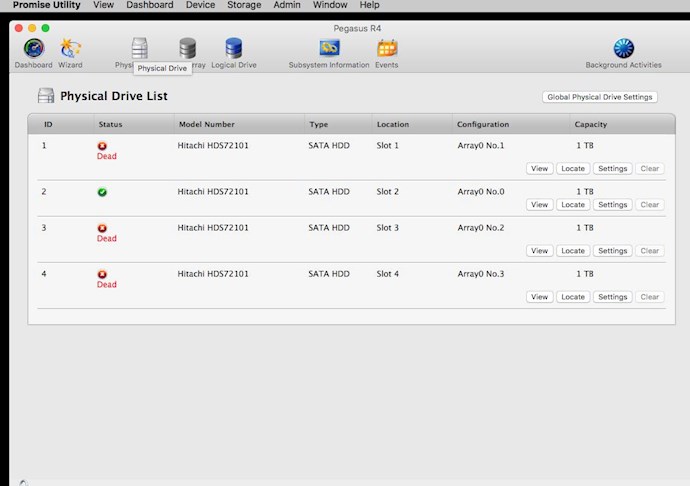Image resolution: width=690 pixels, height=486 pixels.
Task: Launch the Wizard toolbar icon
Action: click(x=70, y=48)
